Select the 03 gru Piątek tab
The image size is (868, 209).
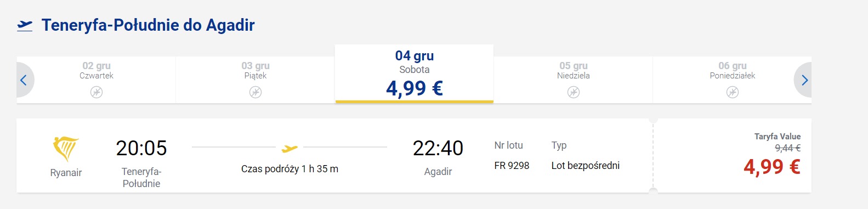click(x=256, y=80)
